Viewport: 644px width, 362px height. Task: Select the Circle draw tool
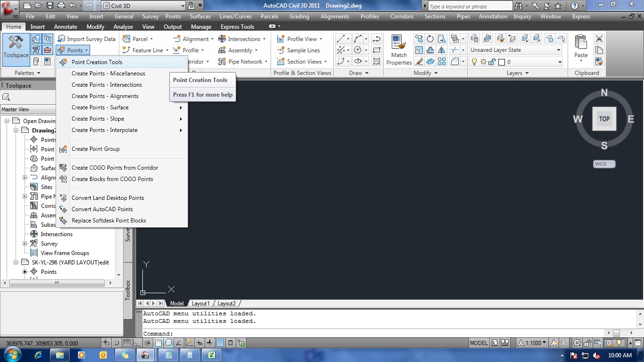358,50
